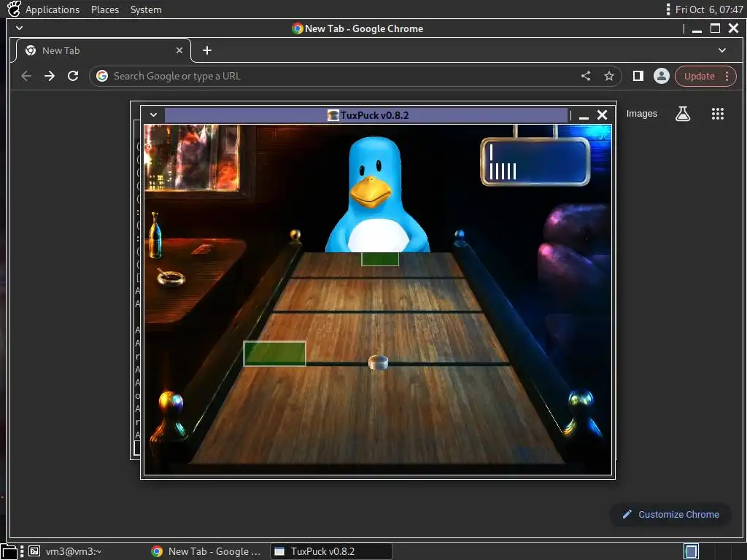This screenshot has height=560, width=747.
Task: Open the System menu
Action: coord(146,9)
